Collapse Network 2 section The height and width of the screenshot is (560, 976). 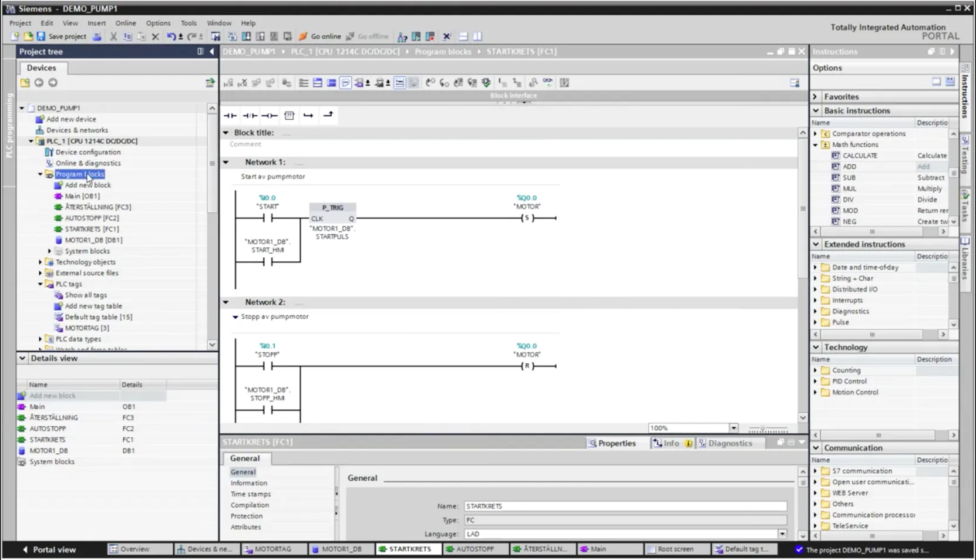pos(226,302)
